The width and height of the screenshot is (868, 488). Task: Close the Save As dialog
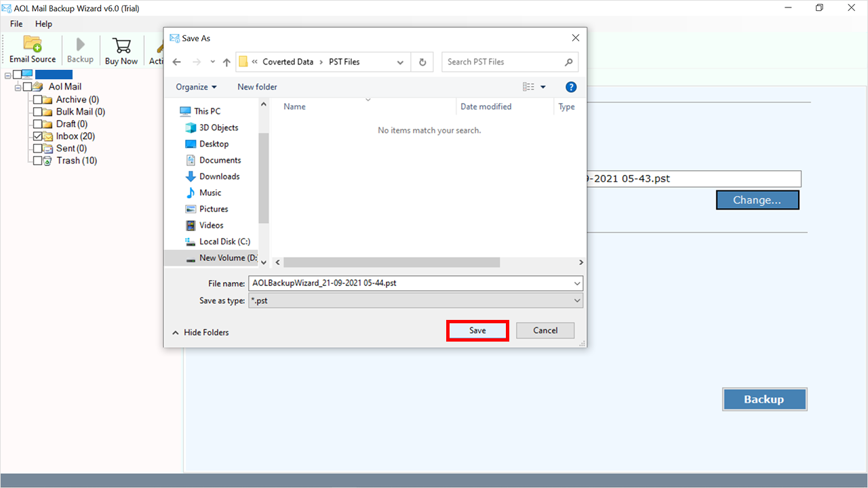click(576, 38)
